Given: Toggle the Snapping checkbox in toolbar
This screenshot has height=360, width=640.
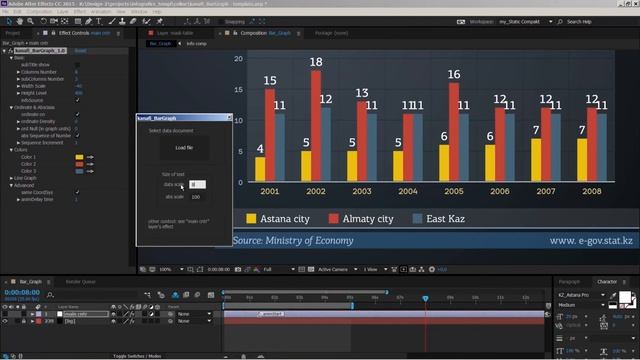Looking at the screenshot, I should [221, 22].
